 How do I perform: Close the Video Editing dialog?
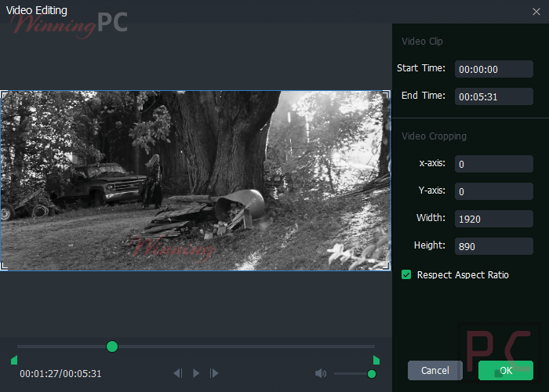(536, 12)
